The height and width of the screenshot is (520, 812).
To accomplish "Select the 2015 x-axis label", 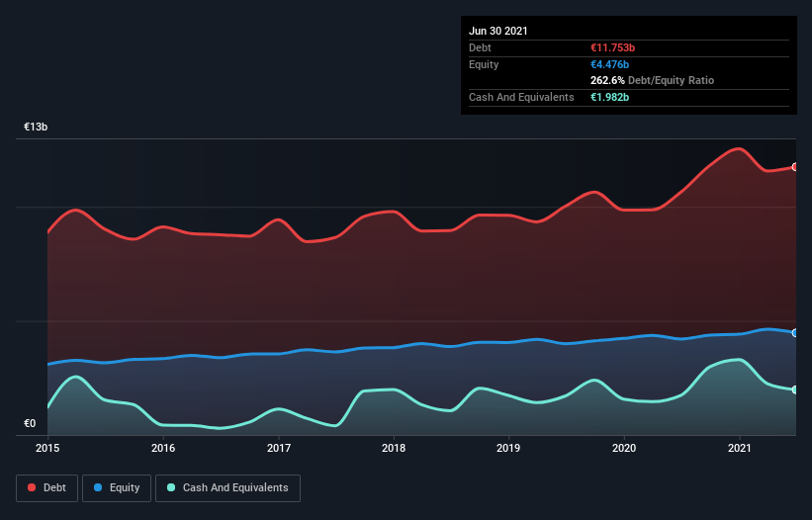I will (47, 448).
